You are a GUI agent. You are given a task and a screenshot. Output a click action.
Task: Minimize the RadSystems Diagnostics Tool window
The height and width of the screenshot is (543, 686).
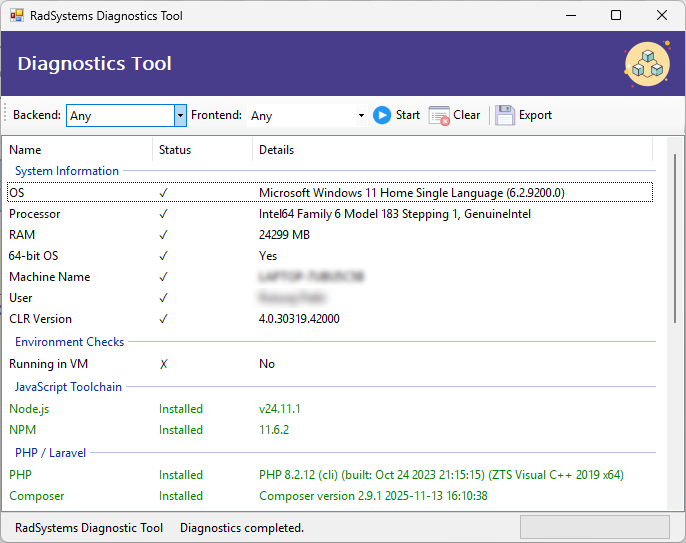click(571, 16)
